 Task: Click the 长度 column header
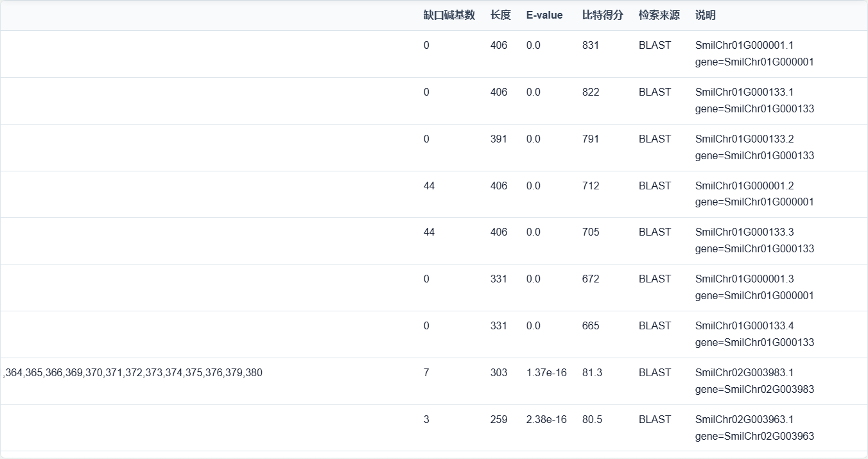pyautogui.click(x=501, y=15)
